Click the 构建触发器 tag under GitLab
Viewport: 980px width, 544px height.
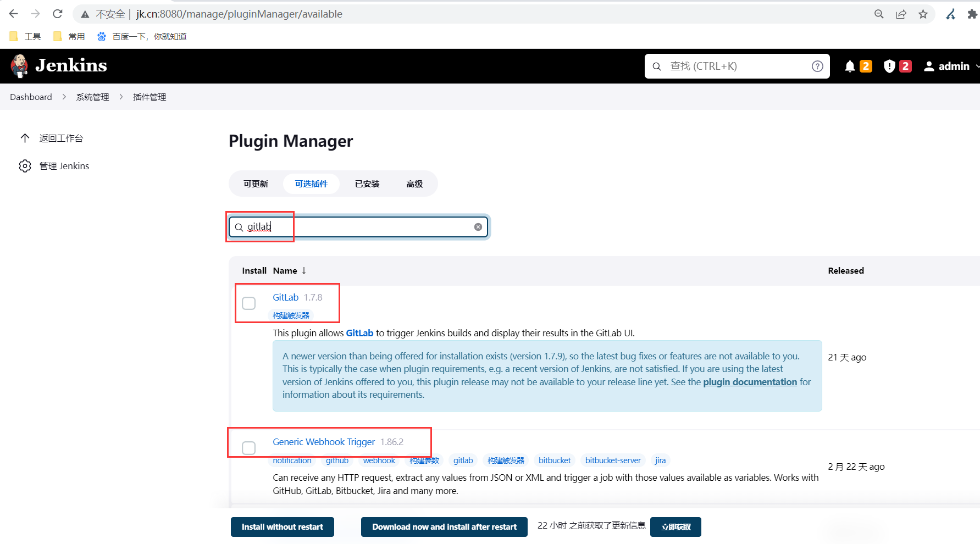pyautogui.click(x=291, y=315)
